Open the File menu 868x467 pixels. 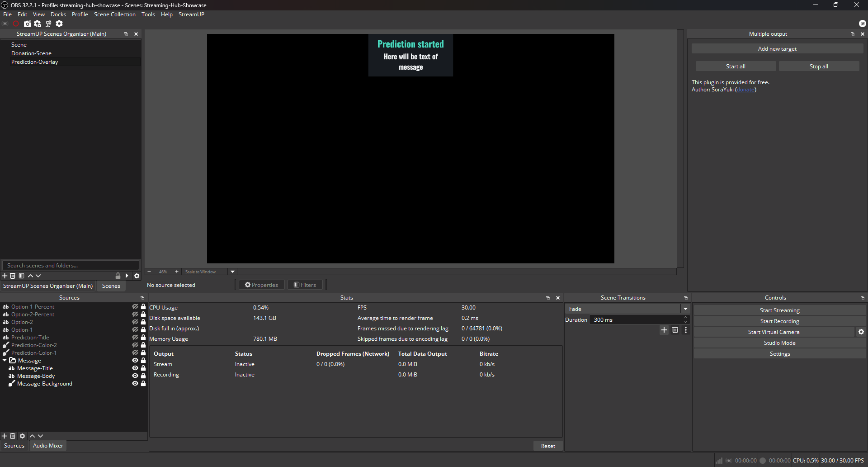[x=7, y=14]
